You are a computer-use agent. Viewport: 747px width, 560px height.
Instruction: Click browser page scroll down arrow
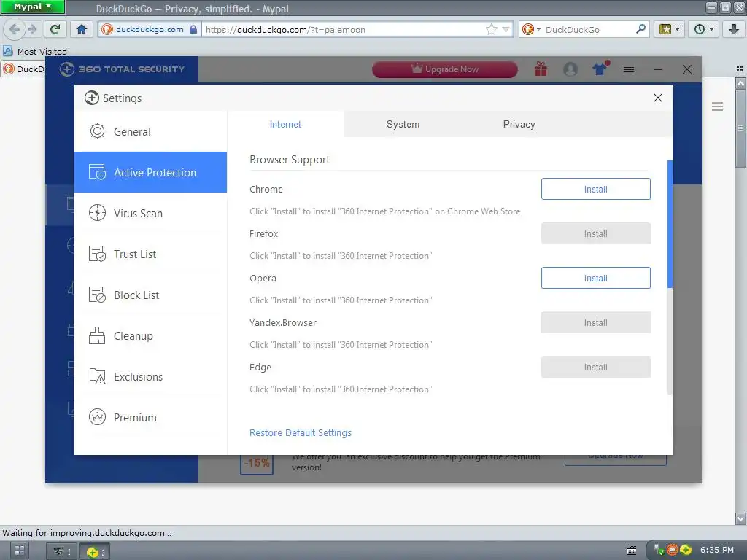coord(740,518)
